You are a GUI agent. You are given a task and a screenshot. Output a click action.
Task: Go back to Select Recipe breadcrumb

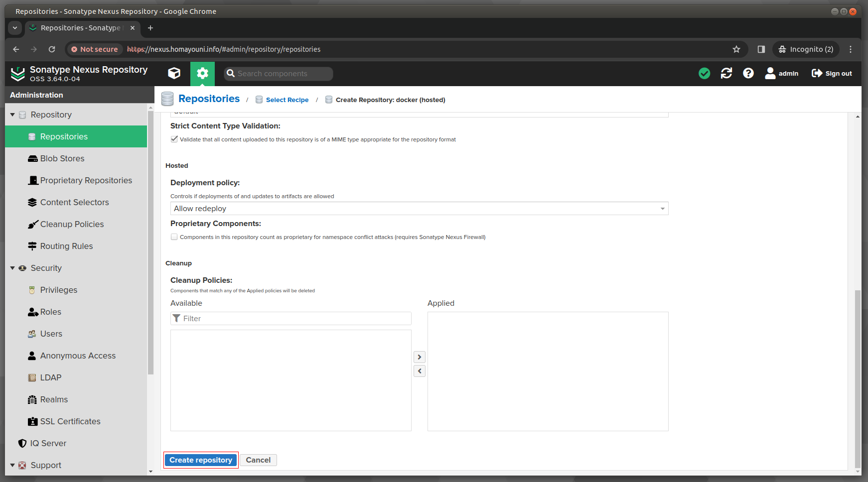[287, 100]
